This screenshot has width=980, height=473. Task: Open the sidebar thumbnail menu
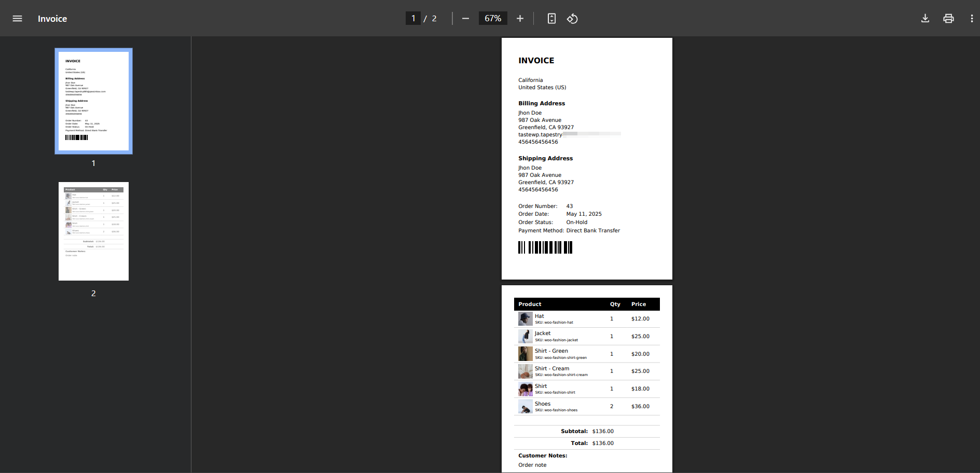[x=17, y=18]
